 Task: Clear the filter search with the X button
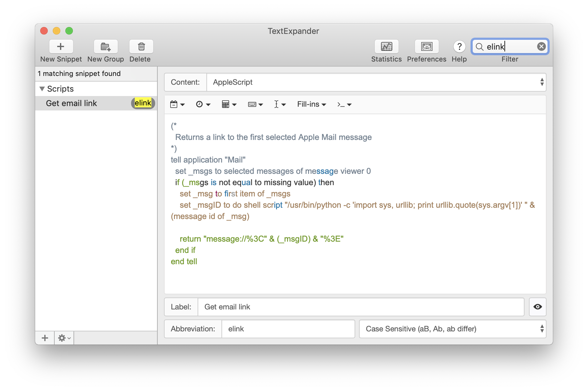[x=541, y=46]
